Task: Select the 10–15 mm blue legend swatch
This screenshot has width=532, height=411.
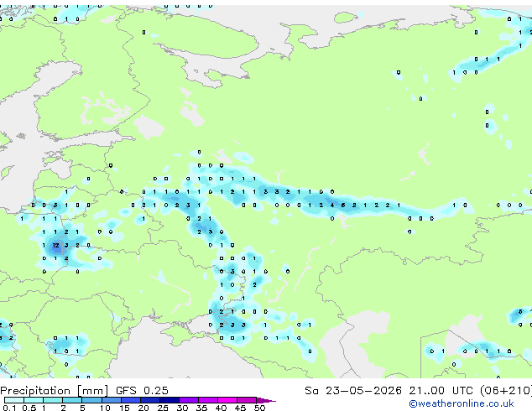Action: 112,400
